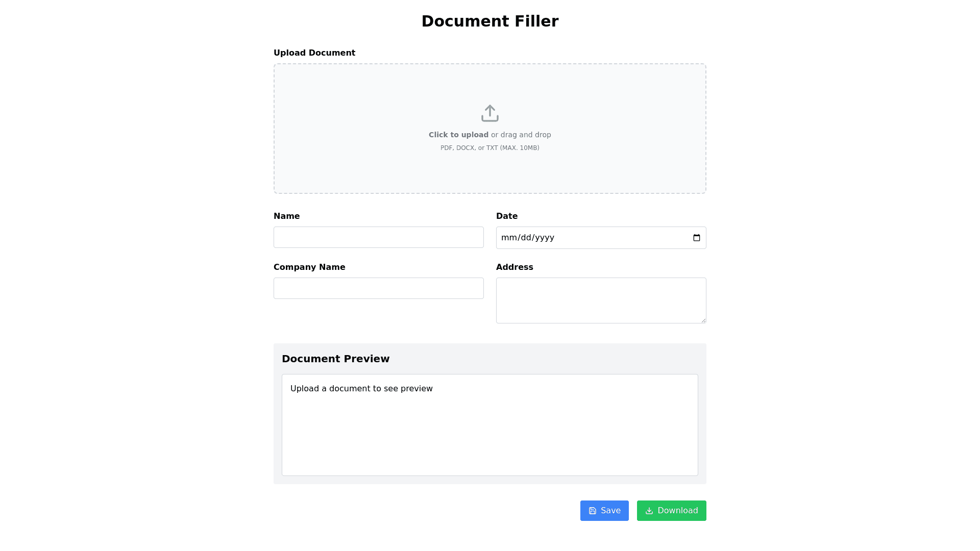Image resolution: width=980 pixels, height=551 pixels.
Task: Click the Address textarea resize handle
Action: (703, 320)
